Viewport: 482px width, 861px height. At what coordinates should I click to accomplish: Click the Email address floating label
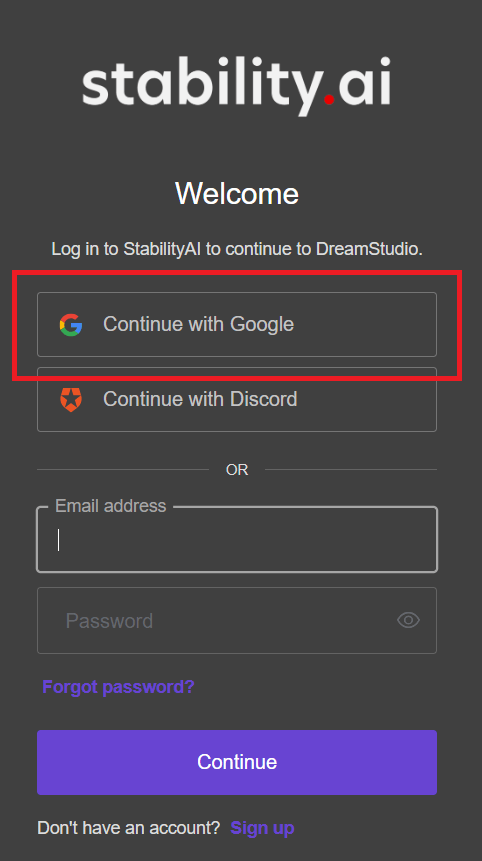pos(110,506)
